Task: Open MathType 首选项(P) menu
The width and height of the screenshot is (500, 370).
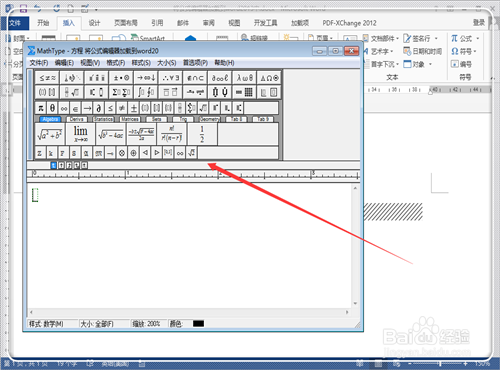Action: [195, 63]
